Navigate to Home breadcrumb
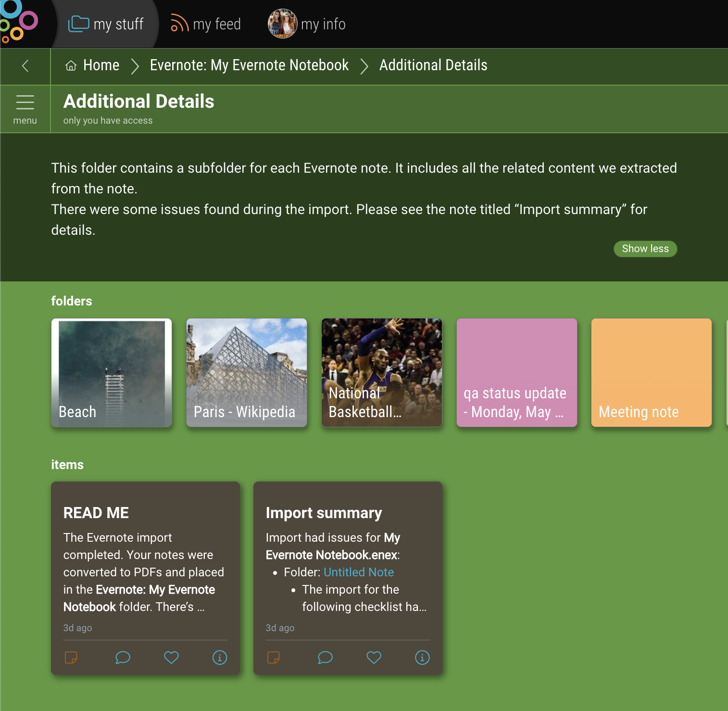 101,65
